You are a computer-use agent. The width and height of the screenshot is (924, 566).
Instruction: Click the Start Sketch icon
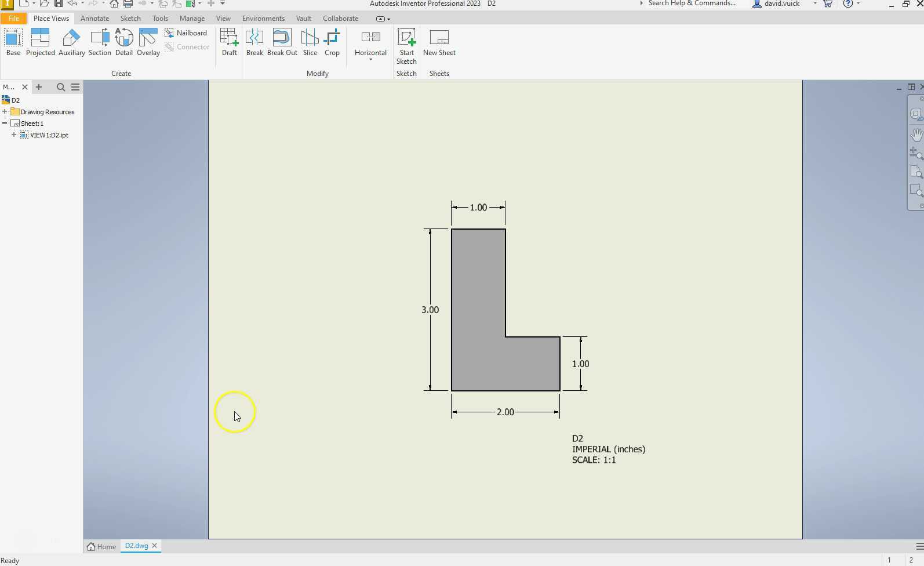(x=406, y=46)
